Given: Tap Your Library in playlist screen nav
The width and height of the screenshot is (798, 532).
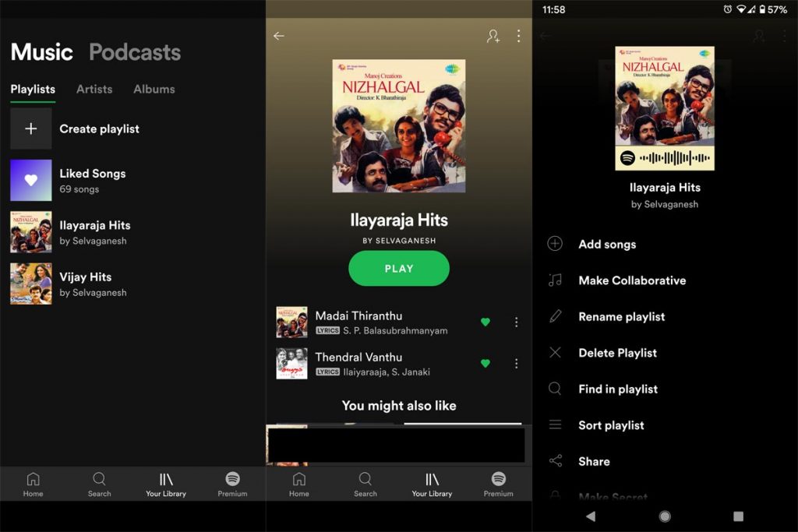Looking at the screenshot, I should 432,484.
